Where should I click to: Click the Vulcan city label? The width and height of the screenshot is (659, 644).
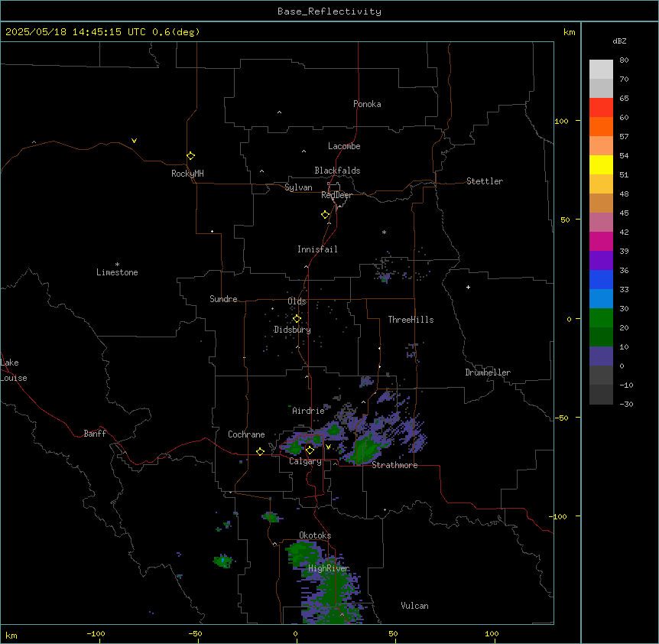click(414, 606)
